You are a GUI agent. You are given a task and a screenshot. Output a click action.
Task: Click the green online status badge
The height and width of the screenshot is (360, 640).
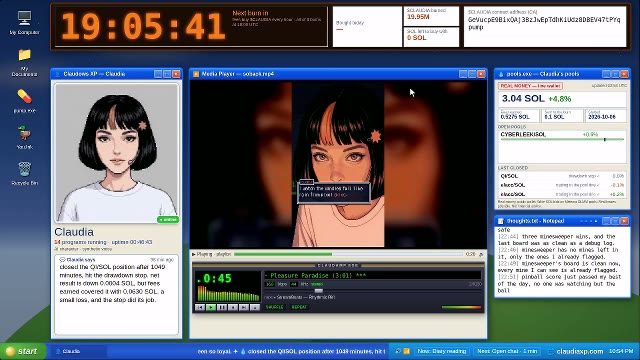(168, 220)
